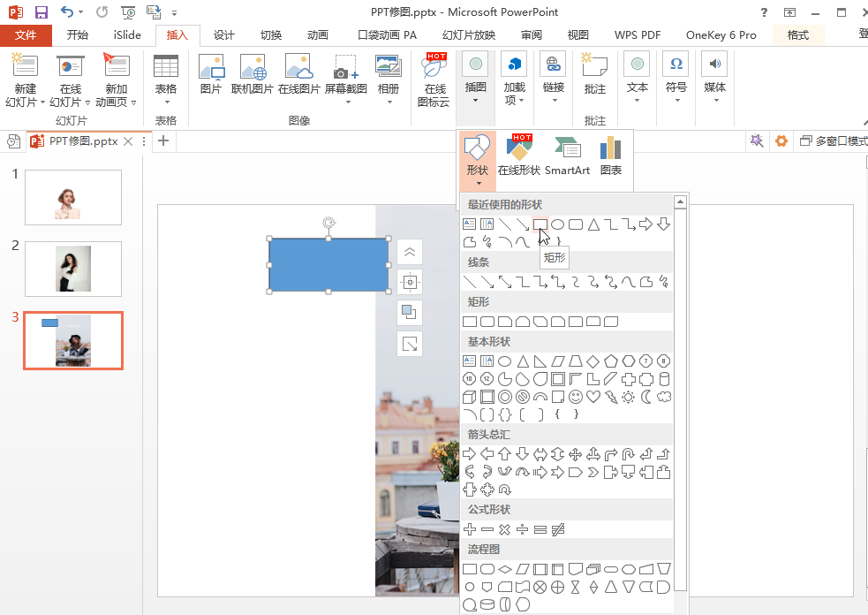Open the 动画 animation ribbon tab
The width and height of the screenshot is (868, 615).
(318, 35)
